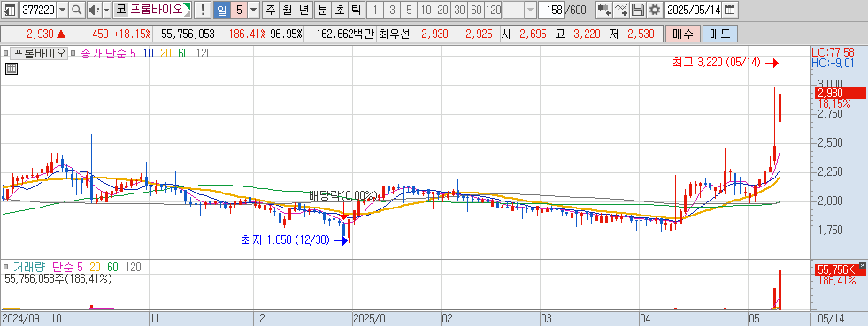The width and height of the screenshot is (868, 326).
Task: Click the +18.15% change rate
Action: click(x=132, y=34)
